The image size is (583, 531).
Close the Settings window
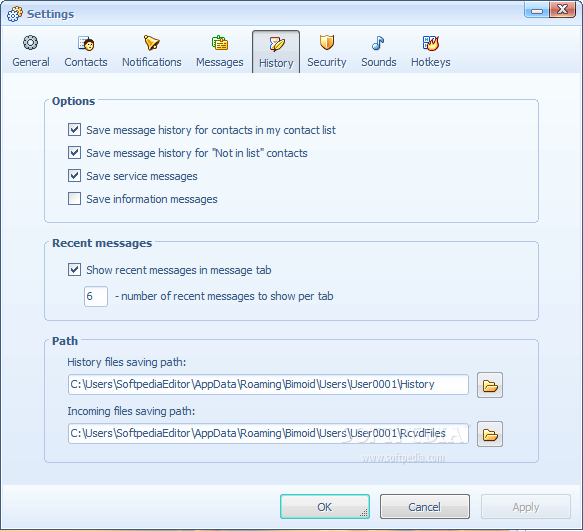tap(563, 9)
